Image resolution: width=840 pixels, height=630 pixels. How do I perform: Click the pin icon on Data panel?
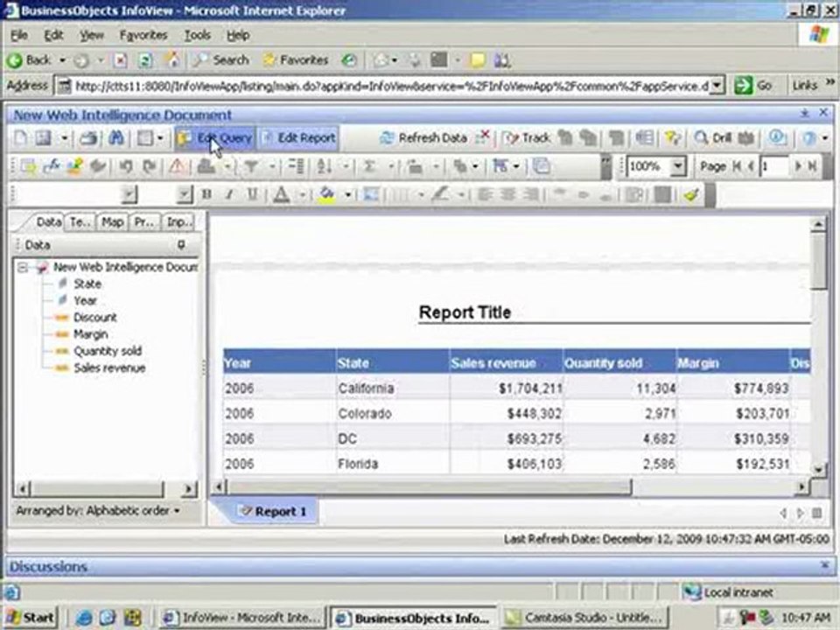pos(181,245)
